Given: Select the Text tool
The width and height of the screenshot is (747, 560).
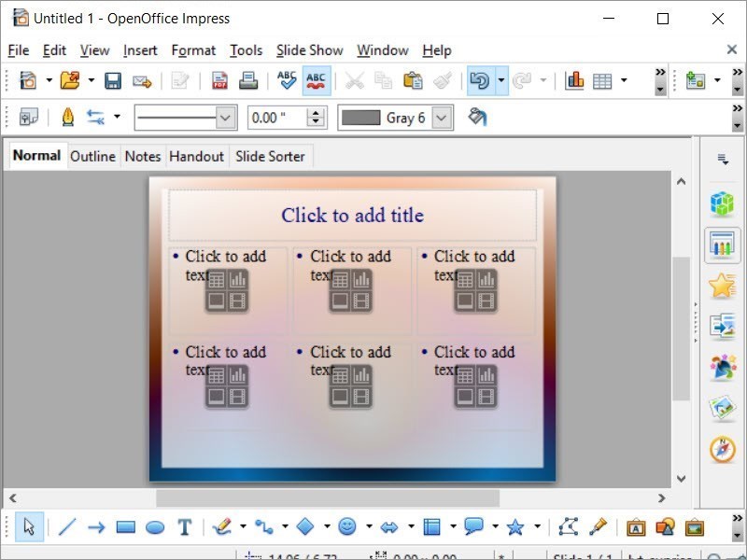Looking at the screenshot, I should [185, 527].
